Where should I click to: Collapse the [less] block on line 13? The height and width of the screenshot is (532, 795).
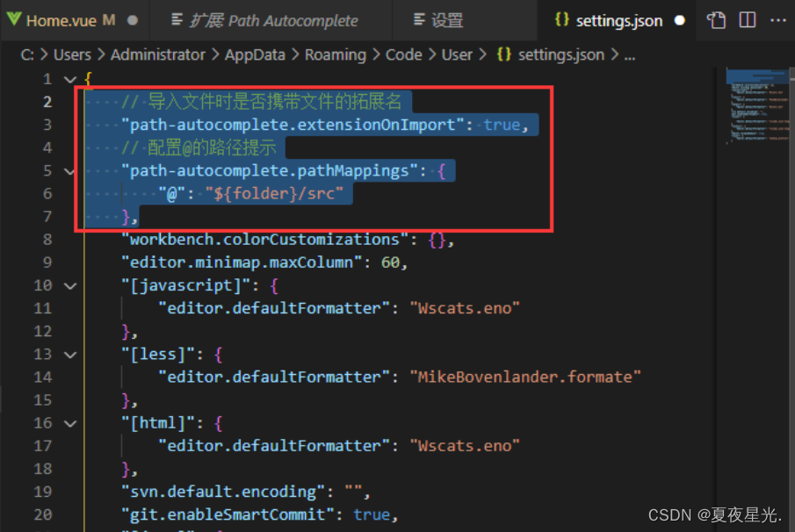69,354
